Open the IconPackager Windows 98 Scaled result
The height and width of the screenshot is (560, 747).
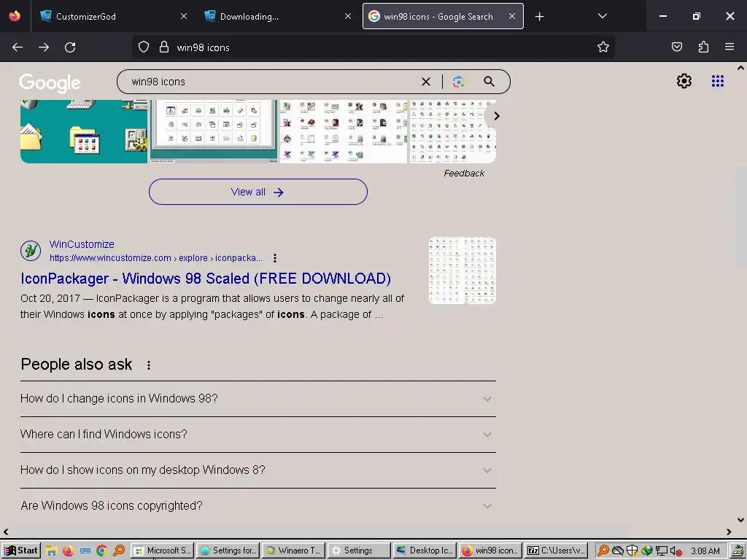pyautogui.click(x=206, y=279)
